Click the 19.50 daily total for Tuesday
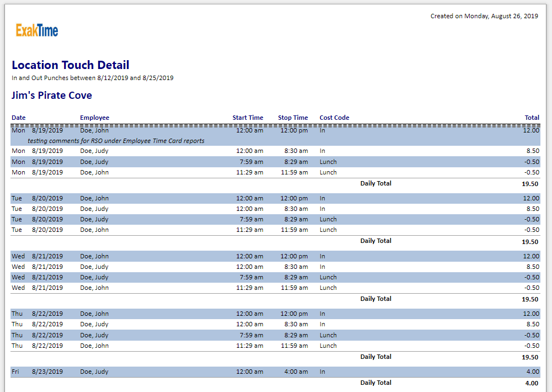The height and width of the screenshot is (392, 552). pos(530,242)
